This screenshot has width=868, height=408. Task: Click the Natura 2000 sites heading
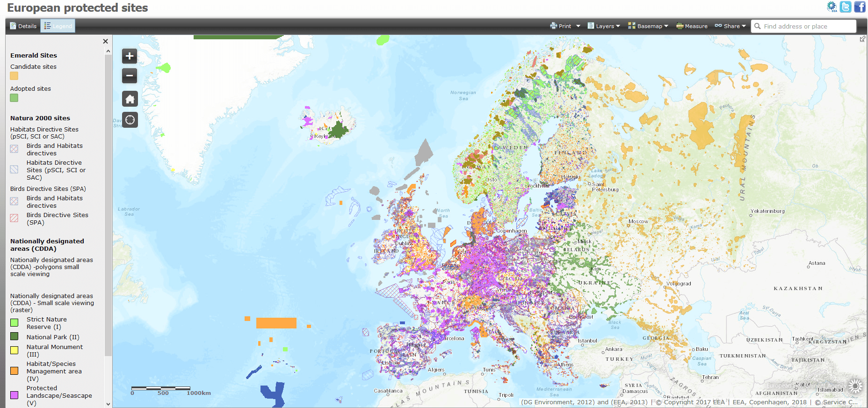(40, 118)
